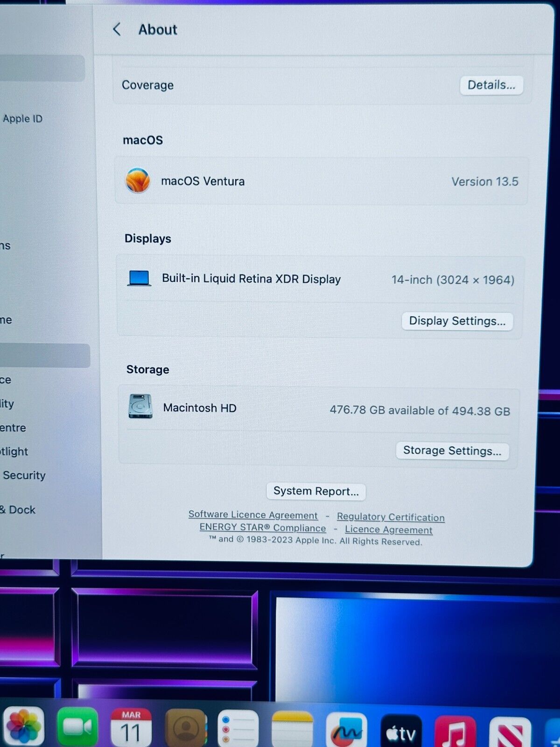This screenshot has width=560, height=747.
Task: Open Photos from the Dock
Action: [23, 726]
